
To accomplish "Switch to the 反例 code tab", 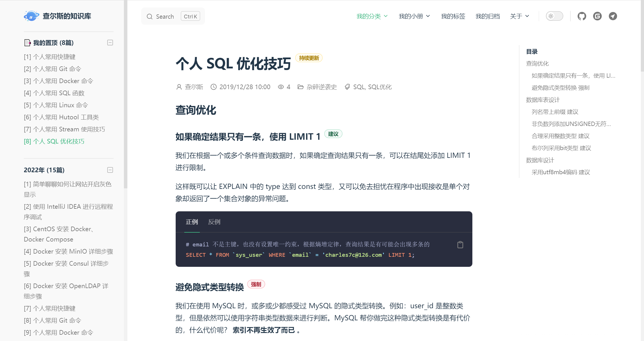I will (214, 222).
